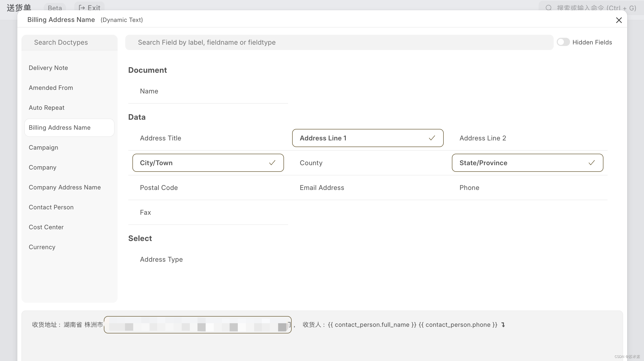Screen dimensions: 644x361
Task: Click the newline arrow icon in template
Action: pos(503,325)
